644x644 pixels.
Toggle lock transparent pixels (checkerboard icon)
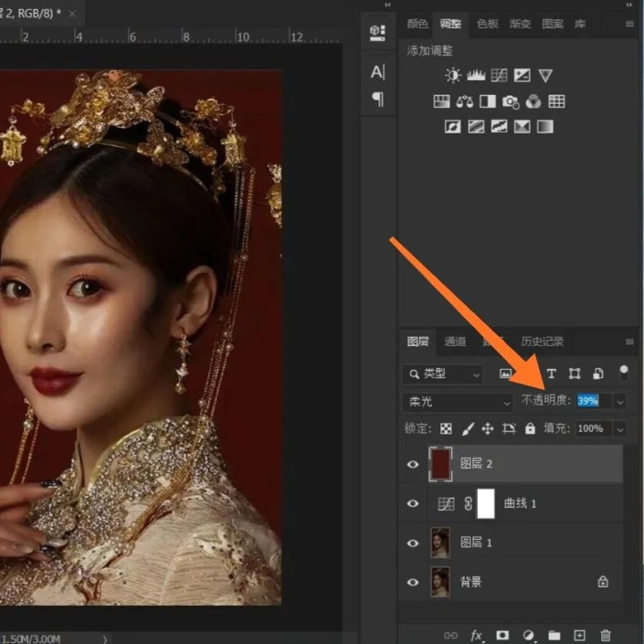[x=446, y=428]
